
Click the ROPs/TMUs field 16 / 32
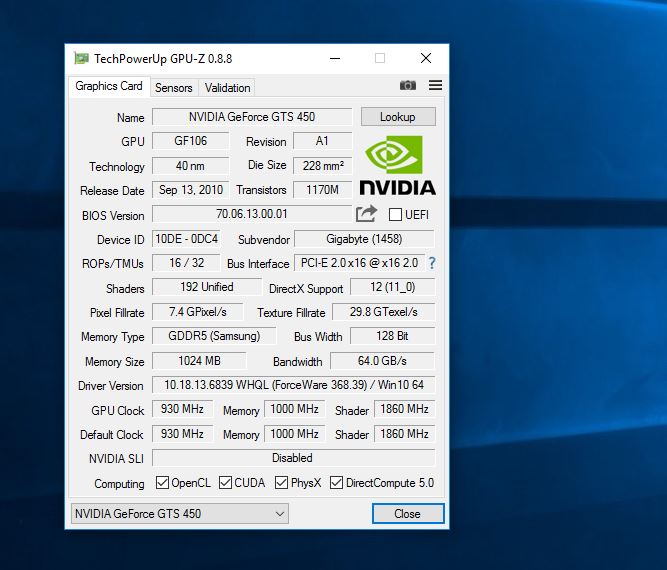[x=186, y=263]
